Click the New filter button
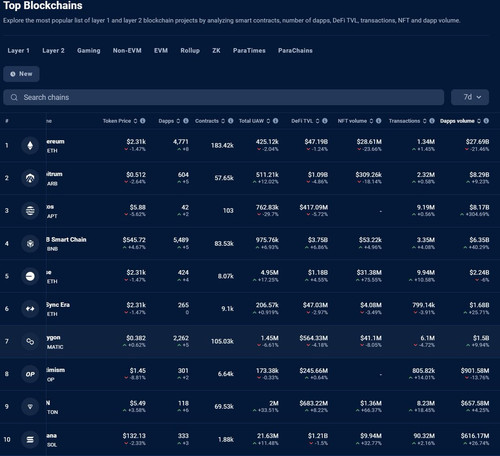The height and width of the screenshot is (456, 500). (21, 74)
